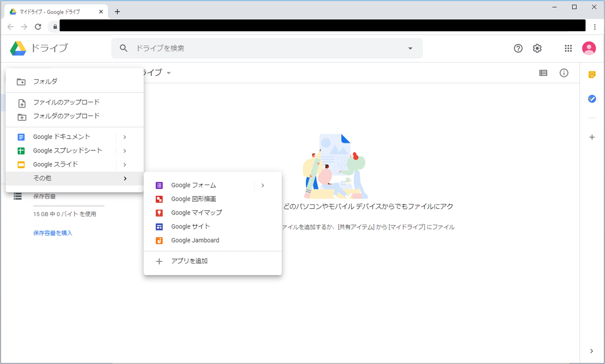The width and height of the screenshot is (605, 364).
Task: Click the orange Jamboard icon
Action: (159, 241)
